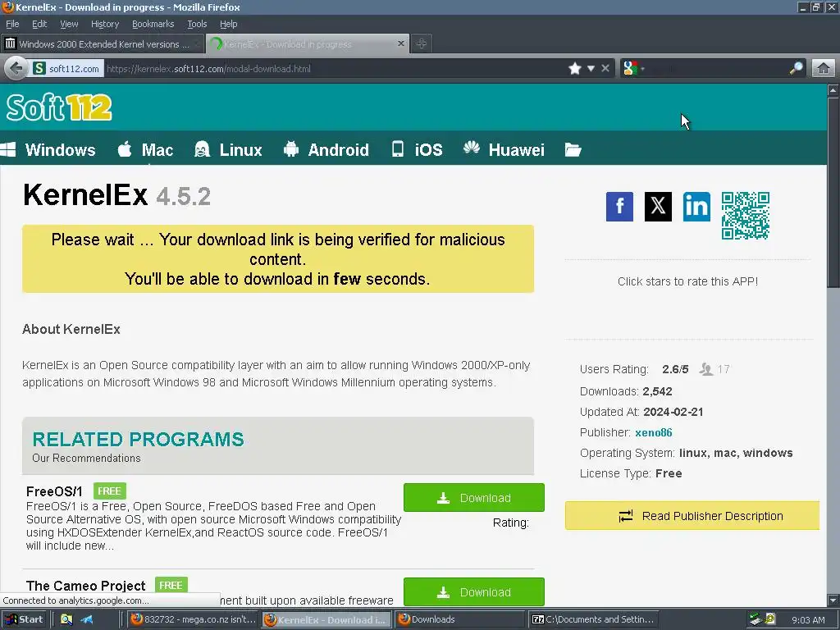This screenshot has width=840, height=630.
Task: Click the exchange arrows icon on Publisher Description
Action: point(626,516)
